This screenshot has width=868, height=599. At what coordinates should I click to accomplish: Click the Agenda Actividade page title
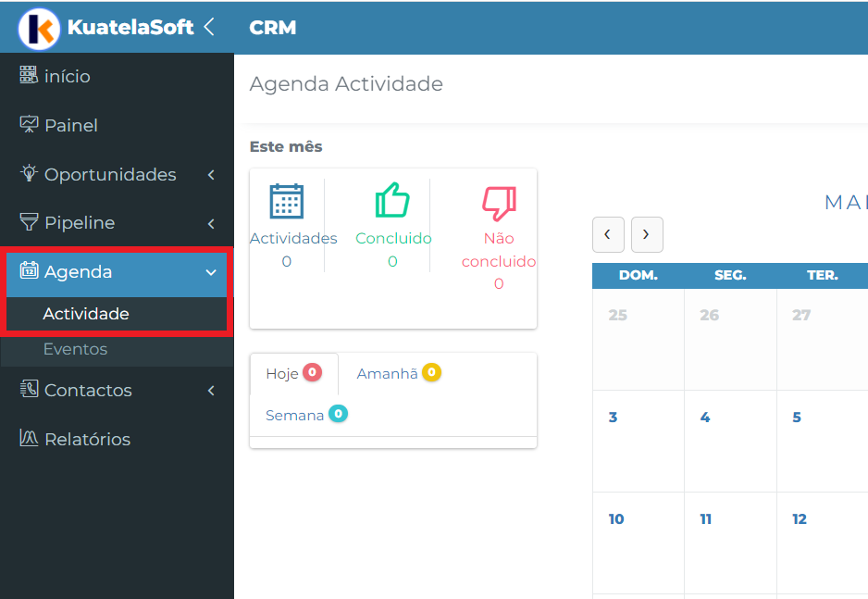346,83
